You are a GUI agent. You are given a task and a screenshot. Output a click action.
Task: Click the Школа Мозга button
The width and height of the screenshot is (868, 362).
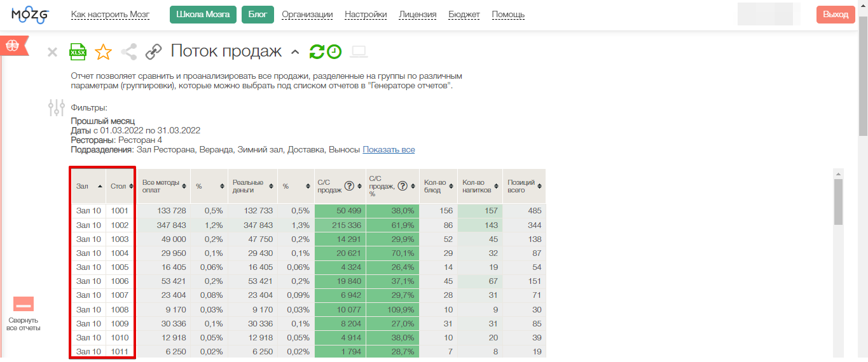pos(203,15)
